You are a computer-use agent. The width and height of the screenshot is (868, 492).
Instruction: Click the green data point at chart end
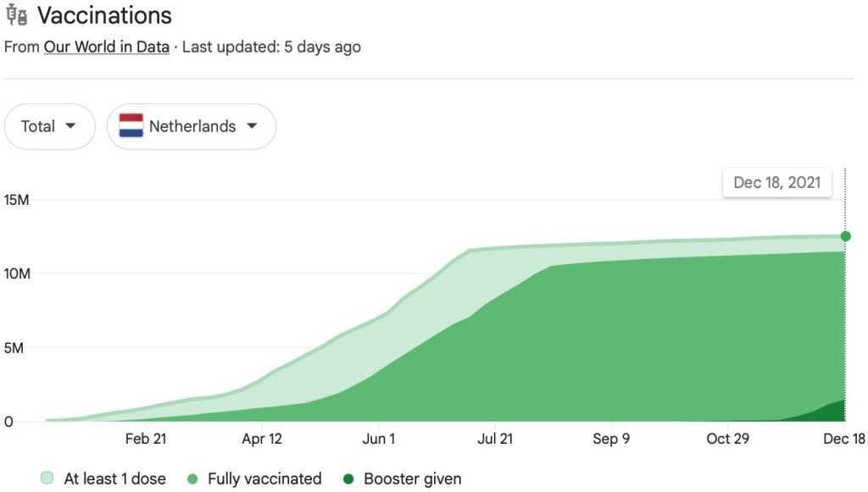click(x=845, y=236)
